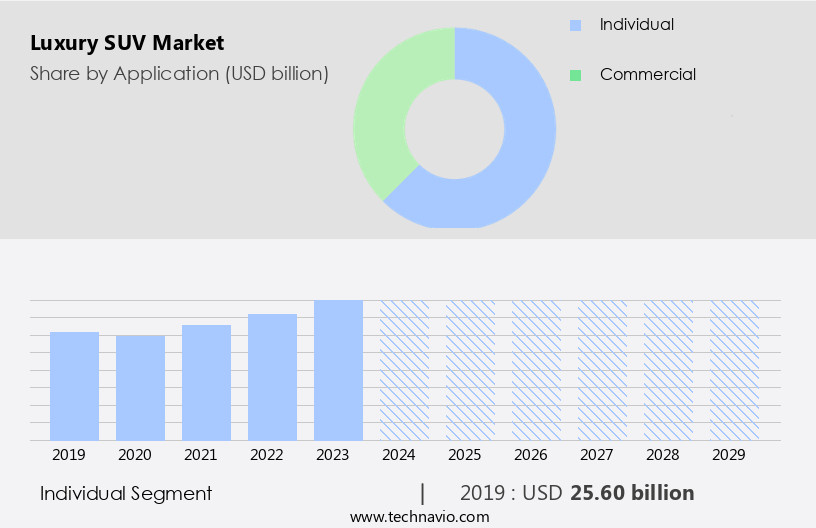Select the hatched 2025 forecast bar

[x=470, y=370]
